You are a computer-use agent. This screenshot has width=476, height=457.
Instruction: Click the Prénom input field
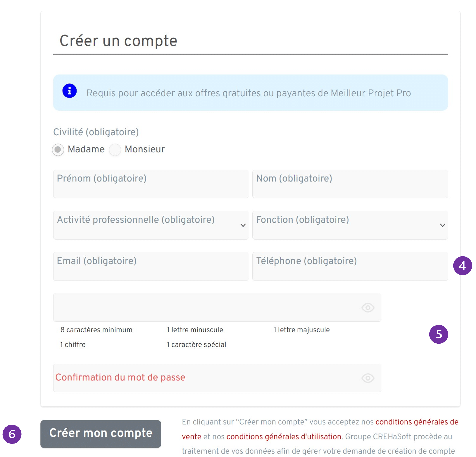click(151, 184)
